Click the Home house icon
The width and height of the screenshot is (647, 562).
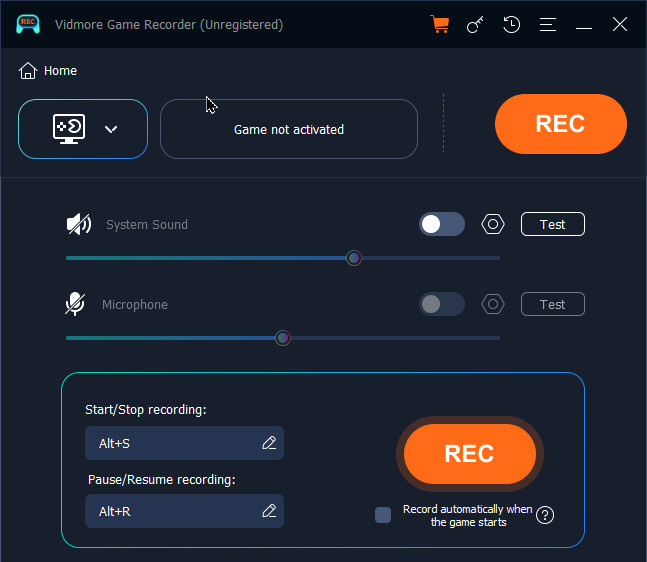point(28,71)
